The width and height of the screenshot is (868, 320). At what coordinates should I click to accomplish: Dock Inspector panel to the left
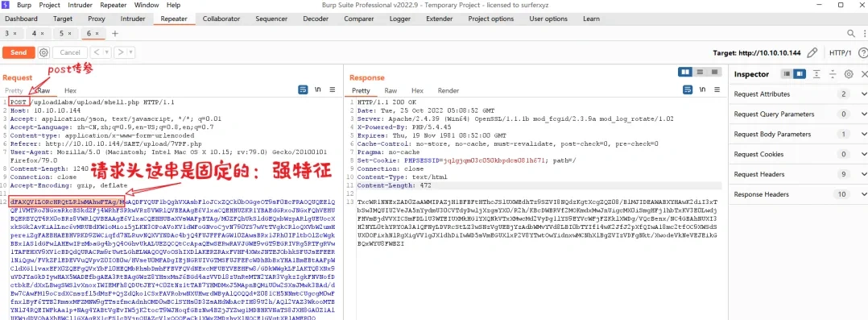point(787,74)
